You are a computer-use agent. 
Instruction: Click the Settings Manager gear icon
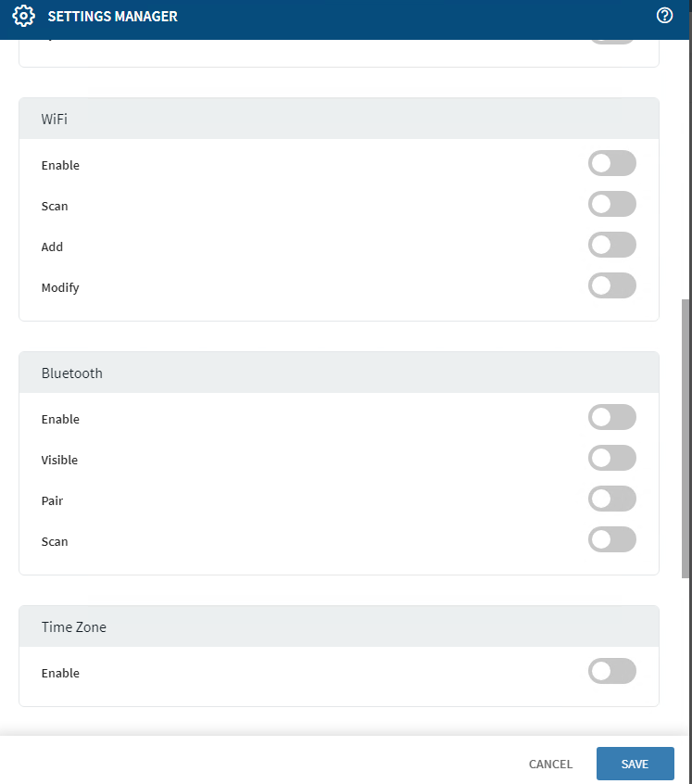click(x=24, y=16)
